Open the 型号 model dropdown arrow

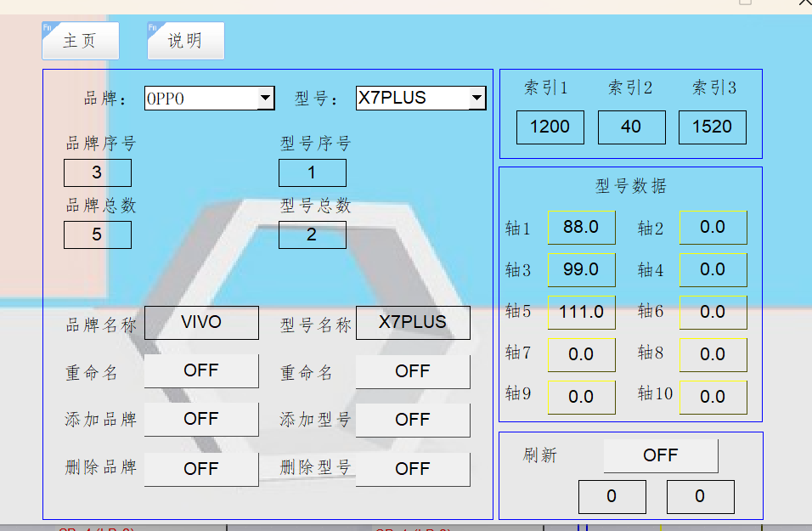click(477, 99)
